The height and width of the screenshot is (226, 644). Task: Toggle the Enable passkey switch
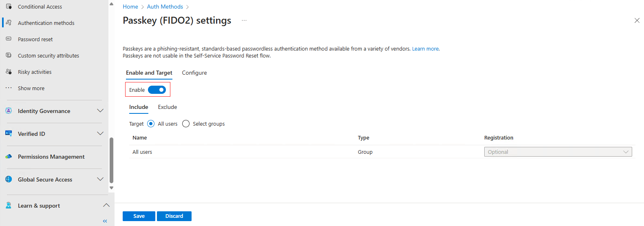point(157,90)
